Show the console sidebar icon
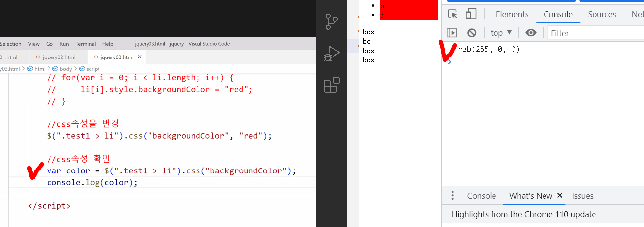 click(452, 33)
